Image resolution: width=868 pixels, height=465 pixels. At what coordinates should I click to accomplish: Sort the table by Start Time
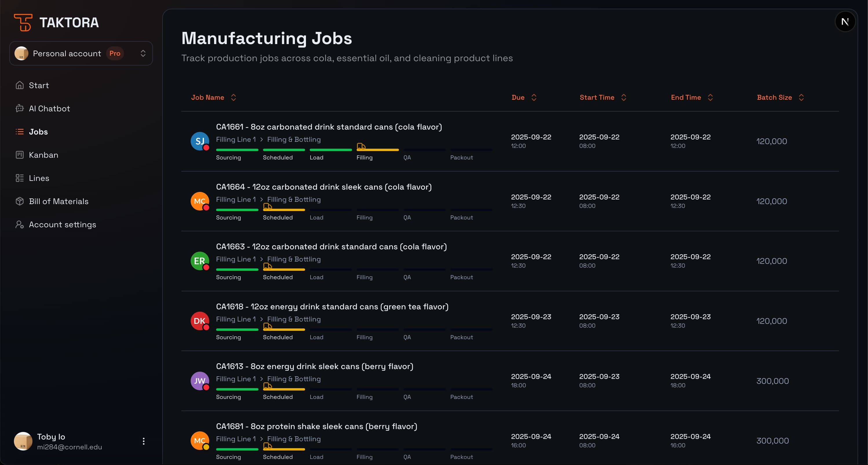coord(624,97)
